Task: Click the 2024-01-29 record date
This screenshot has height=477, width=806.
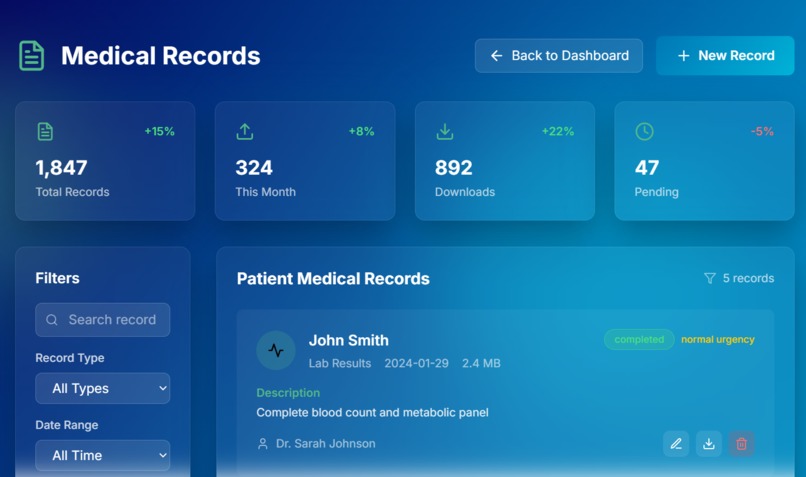Action: (416, 363)
